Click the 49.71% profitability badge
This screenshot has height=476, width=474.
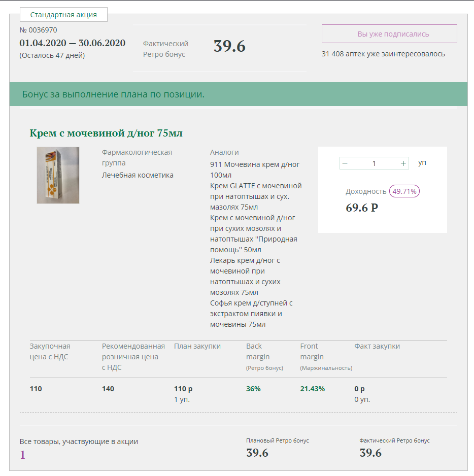click(x=404, y=191)
